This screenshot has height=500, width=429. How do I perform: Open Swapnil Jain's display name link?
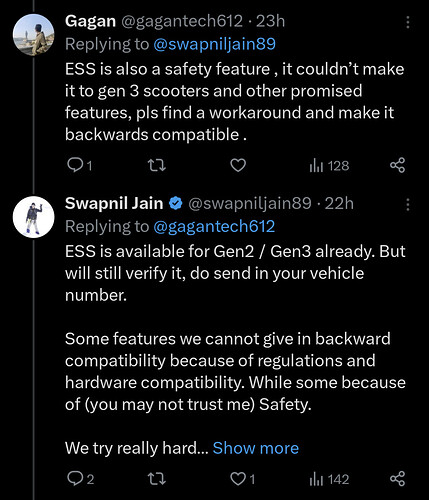[114, 203]
